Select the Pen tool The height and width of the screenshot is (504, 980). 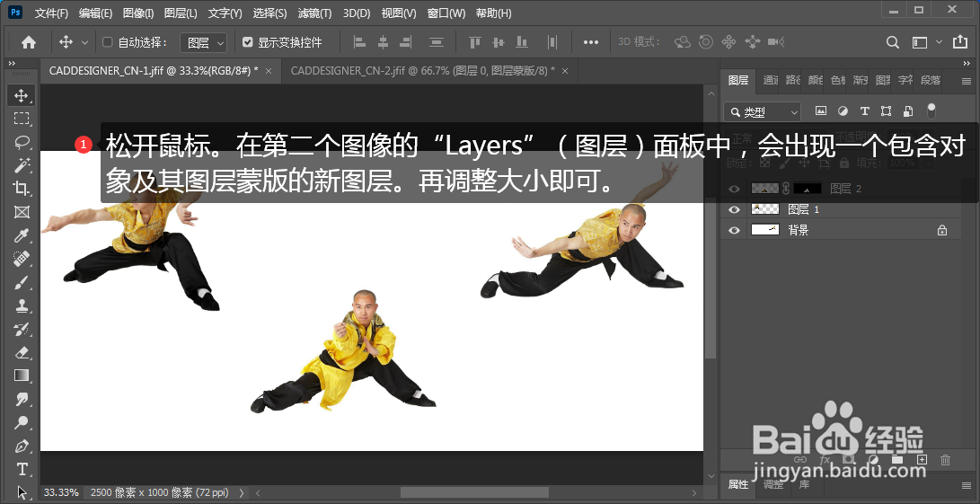click(22, 446)
